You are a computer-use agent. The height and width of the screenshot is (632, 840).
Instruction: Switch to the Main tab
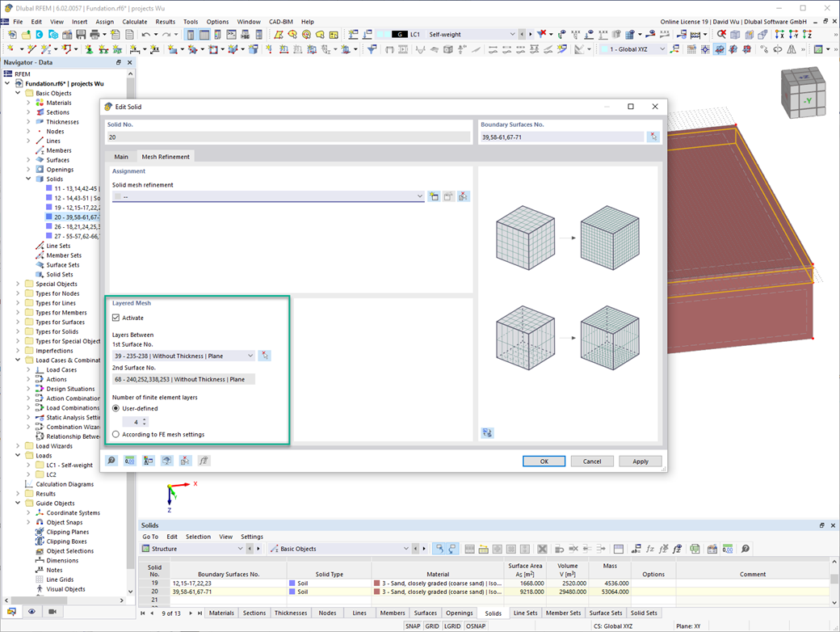point(121,157)
